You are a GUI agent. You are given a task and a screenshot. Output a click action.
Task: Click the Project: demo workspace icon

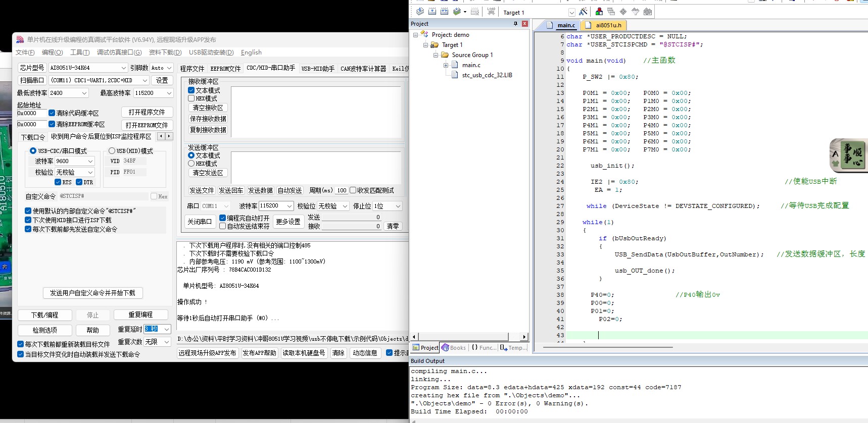point(424,34)
